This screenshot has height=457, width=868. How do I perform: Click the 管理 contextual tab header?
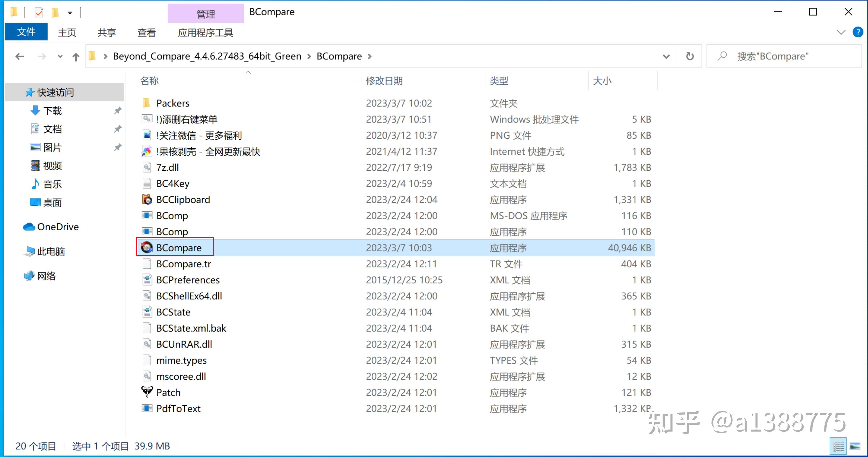205,13
